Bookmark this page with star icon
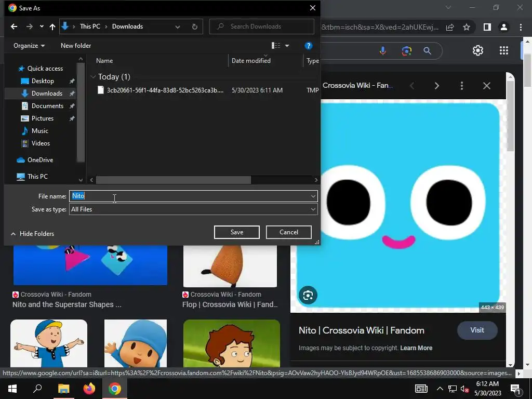This screenshot has width=532, height=399. pyautogui.click(x=467, y=27)
